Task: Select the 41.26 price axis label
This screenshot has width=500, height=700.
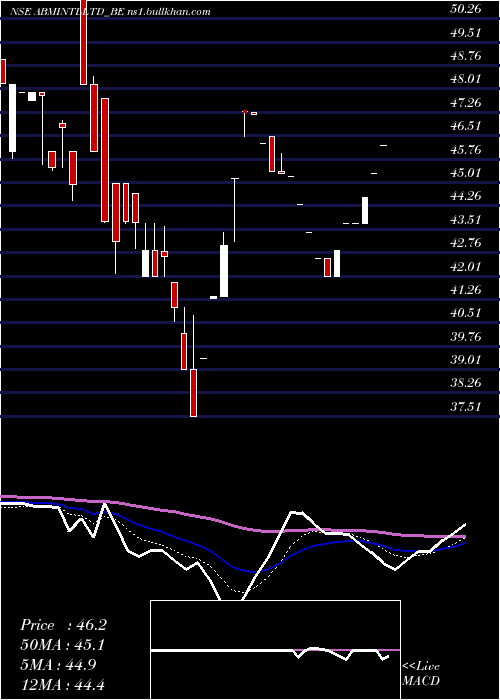Action: tap(465, 289)
